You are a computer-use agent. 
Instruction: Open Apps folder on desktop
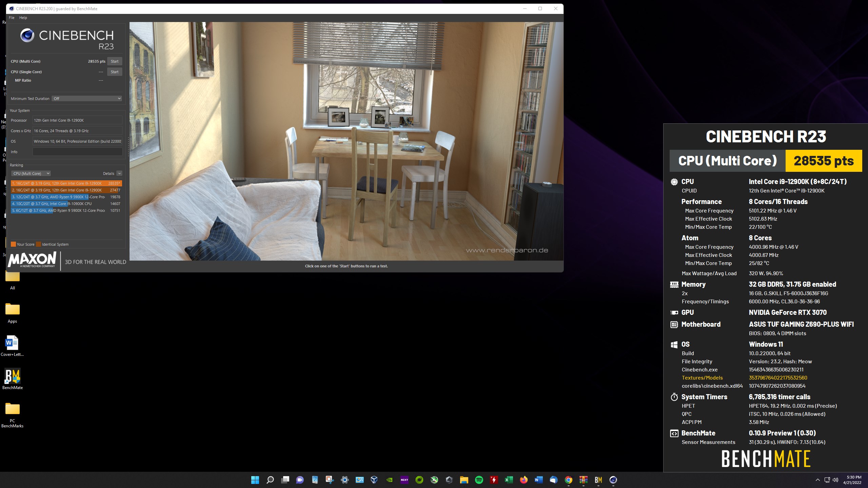tap(13, 313)
